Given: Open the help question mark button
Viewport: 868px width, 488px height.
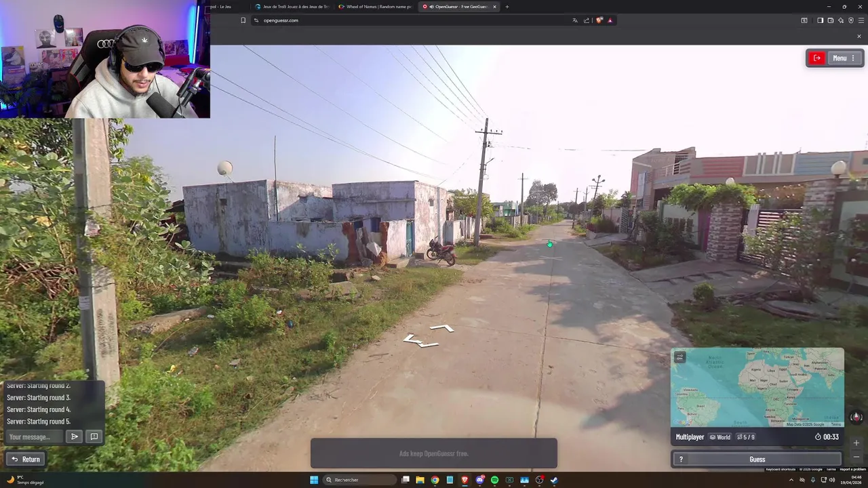Looking at the screenshot, I should (x=682, y=460).
